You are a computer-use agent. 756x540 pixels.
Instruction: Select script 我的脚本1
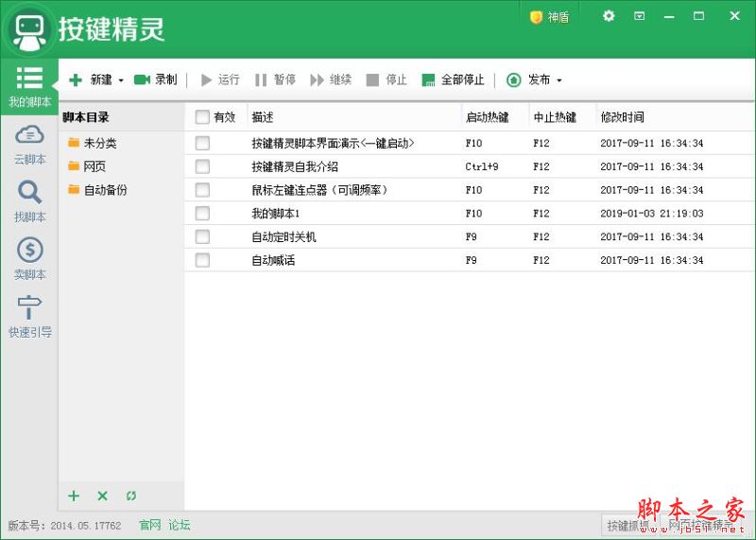click(276, 214)
